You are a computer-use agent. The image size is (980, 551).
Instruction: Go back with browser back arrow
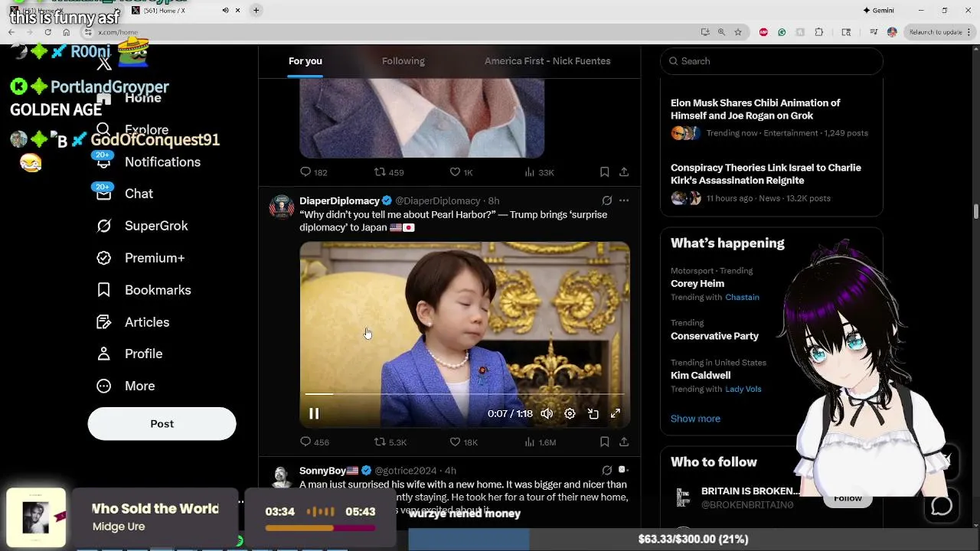click(11, 32)
